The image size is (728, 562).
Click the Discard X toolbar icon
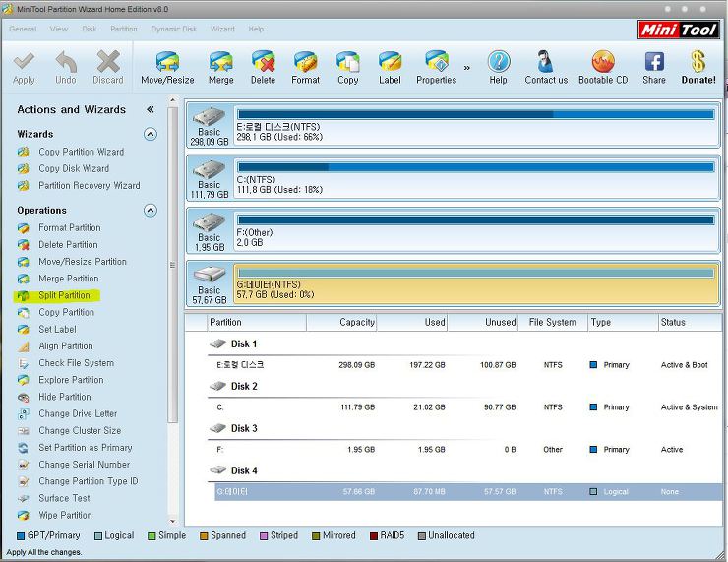[x=108, y=67]
